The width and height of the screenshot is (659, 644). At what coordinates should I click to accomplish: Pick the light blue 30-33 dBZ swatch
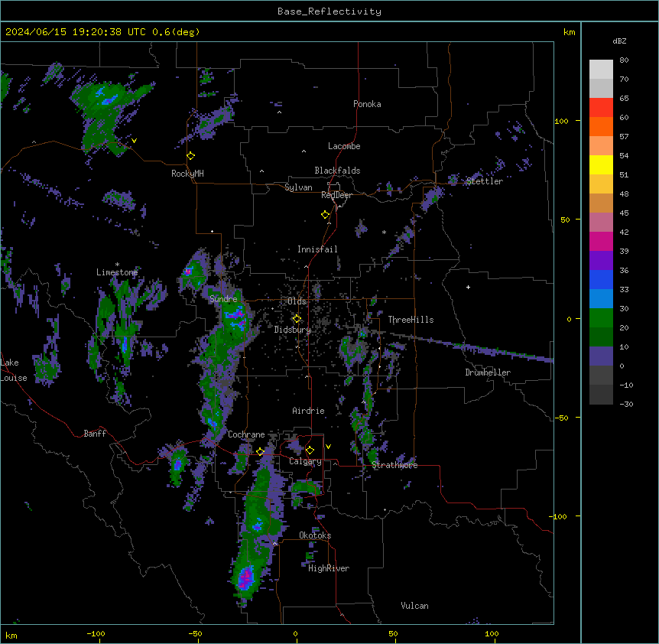click(x=601, y=299)
